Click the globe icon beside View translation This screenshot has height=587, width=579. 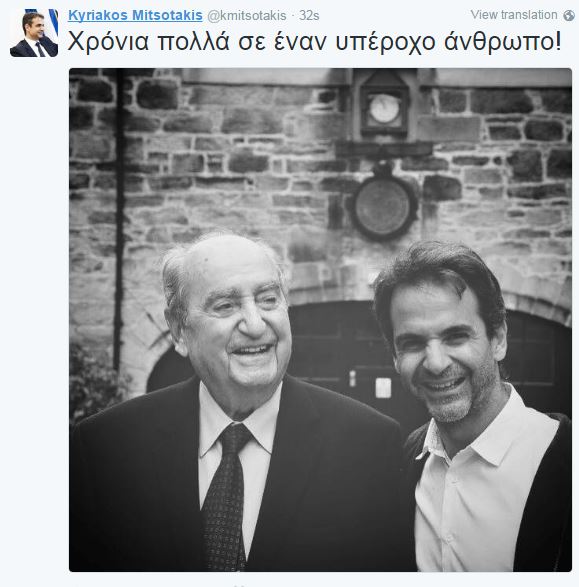point(569,15)
